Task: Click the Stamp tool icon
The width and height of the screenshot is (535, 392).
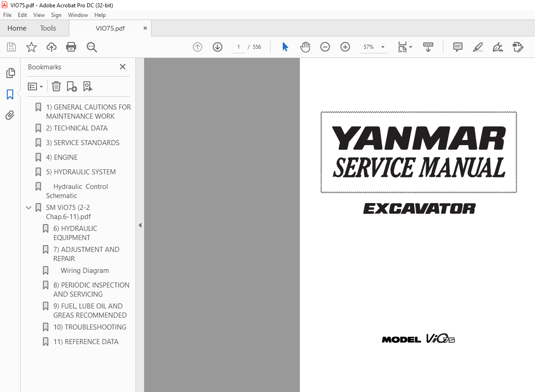Action: click(x=518, y=47)
